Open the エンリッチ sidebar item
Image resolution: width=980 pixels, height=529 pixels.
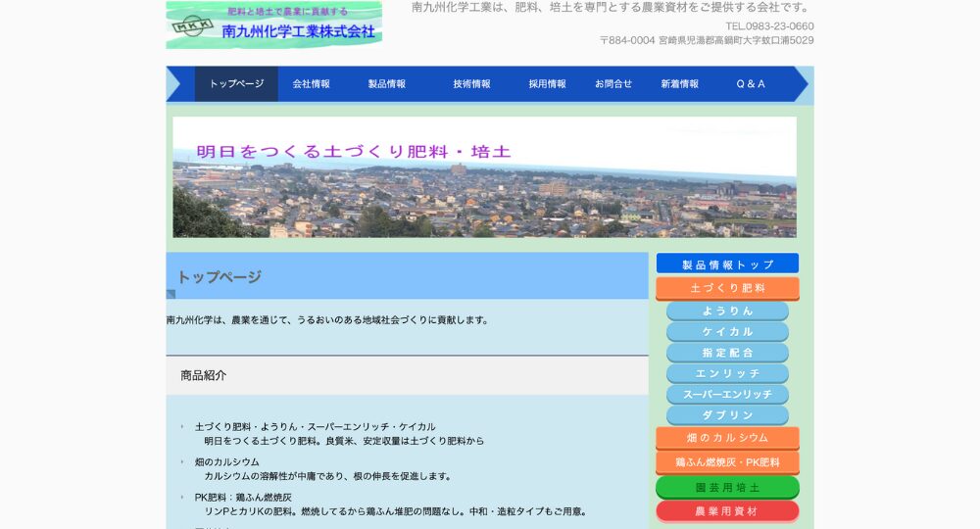(x=727, y=373)
